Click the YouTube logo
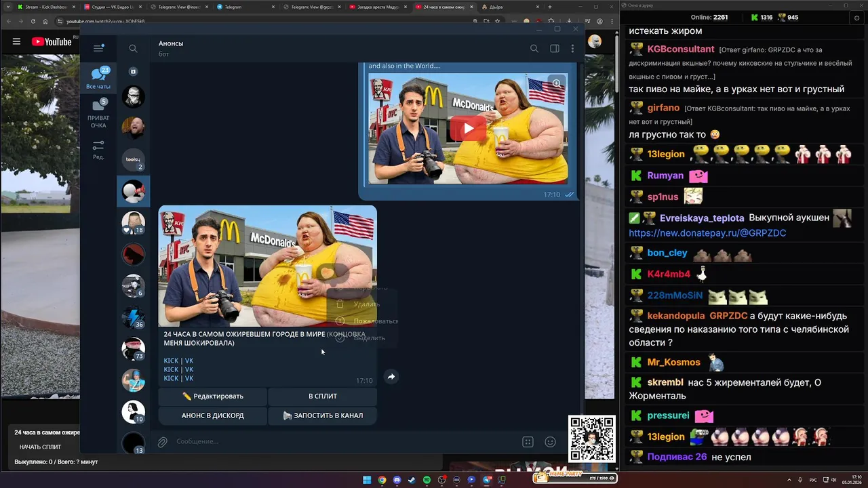868x488 pixels. point(52,41)
